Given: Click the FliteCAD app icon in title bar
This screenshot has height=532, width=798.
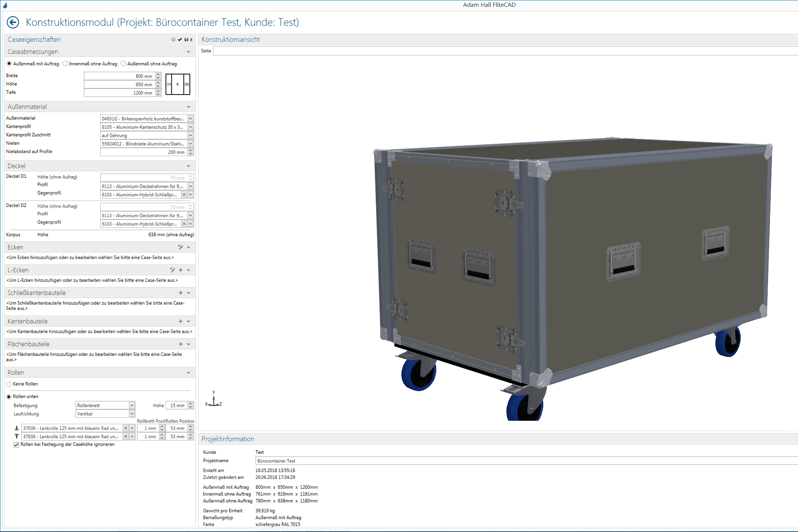Looking at the screenshot, I should [x=5, y=5].
